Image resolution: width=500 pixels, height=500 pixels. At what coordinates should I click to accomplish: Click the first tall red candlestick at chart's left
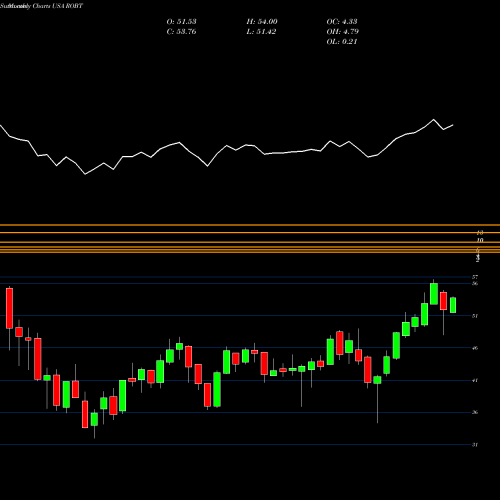9,308
